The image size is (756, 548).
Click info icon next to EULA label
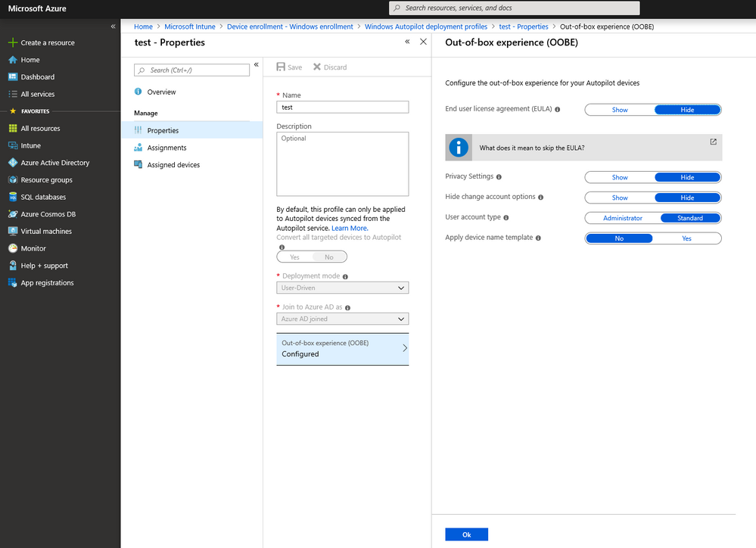pyautogui.click(x=558, y=110)
